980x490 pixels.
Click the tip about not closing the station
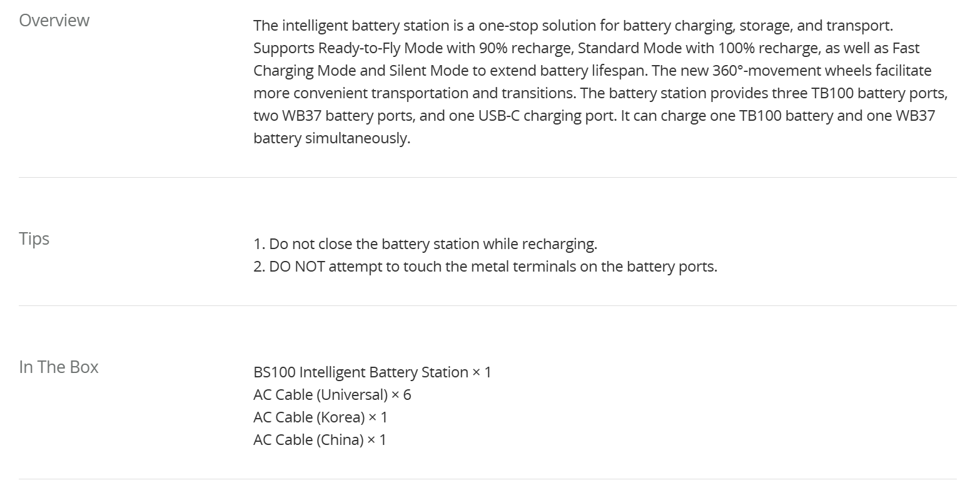(425, 243)
